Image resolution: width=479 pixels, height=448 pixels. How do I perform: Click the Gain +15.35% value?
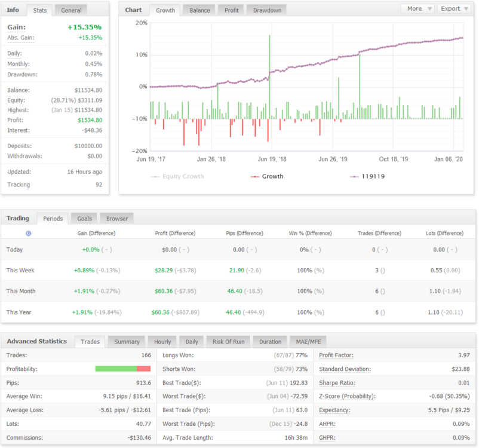(x=85, y=27)
